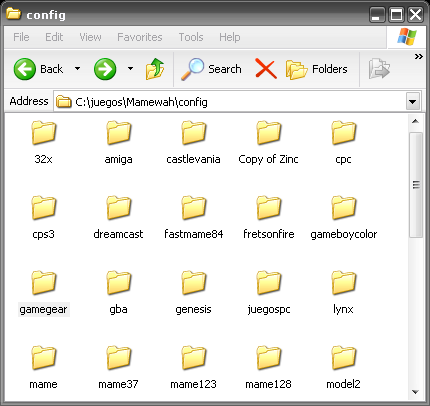The height and width of the screenshot is (406, 430).
Task: Click the 'Back' text label
Action: [52, 69]
